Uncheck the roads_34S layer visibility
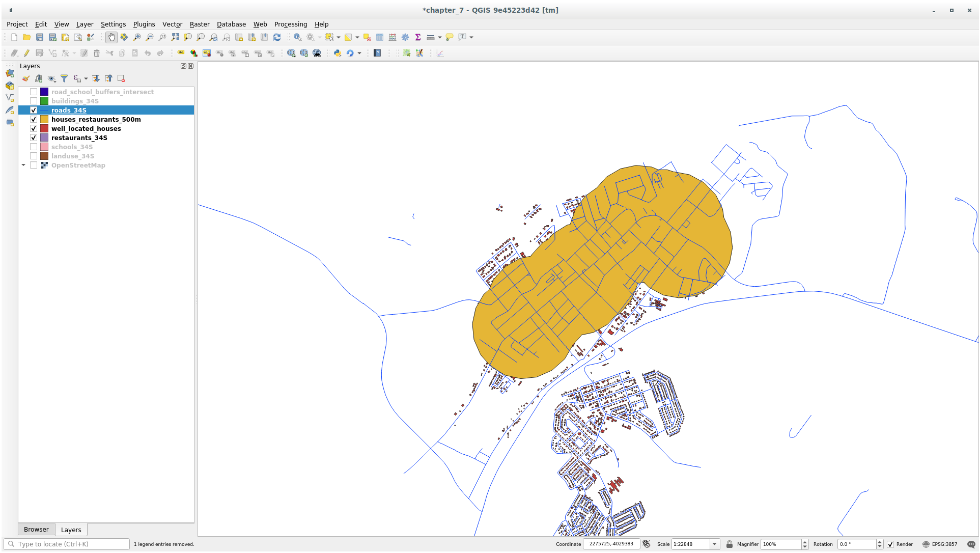 [34, 110]
